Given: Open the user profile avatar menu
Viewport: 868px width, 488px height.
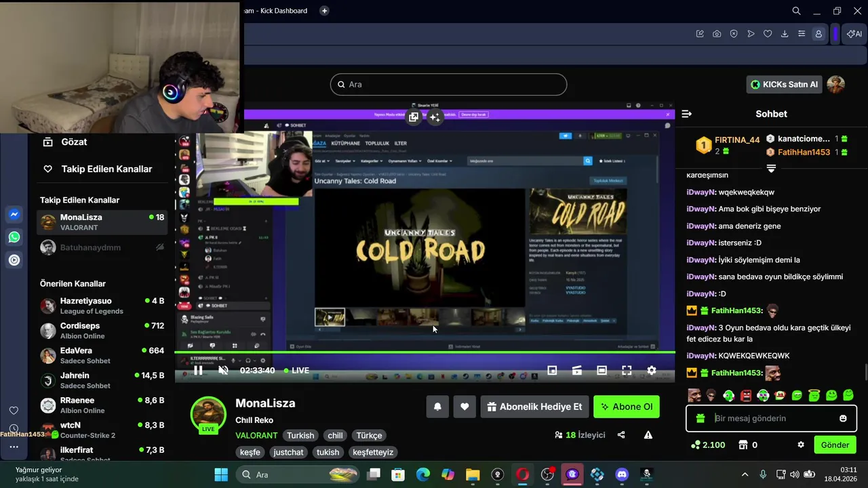Looking at the screenshot, I should pyautogui.click(x=836, y=84).
